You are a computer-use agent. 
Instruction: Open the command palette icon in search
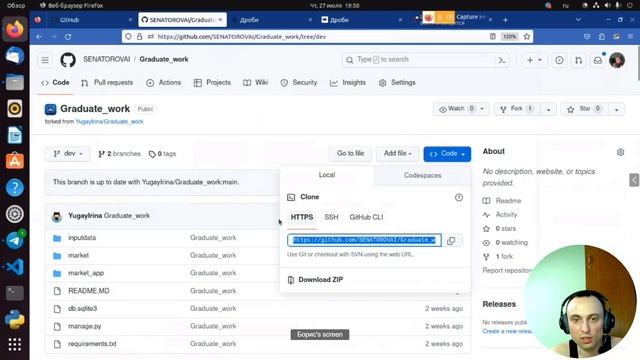tap(502, 60)
